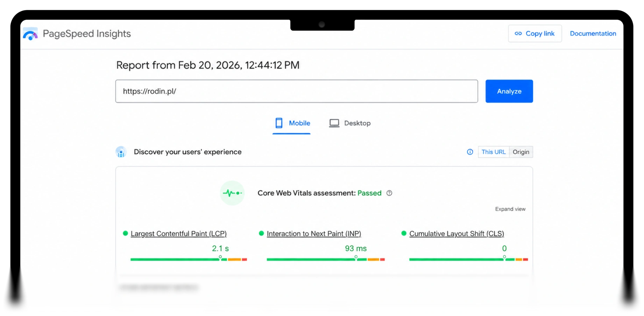Open the Documentation link
This screenshot has width=644, height=316.
coord(593,34)
